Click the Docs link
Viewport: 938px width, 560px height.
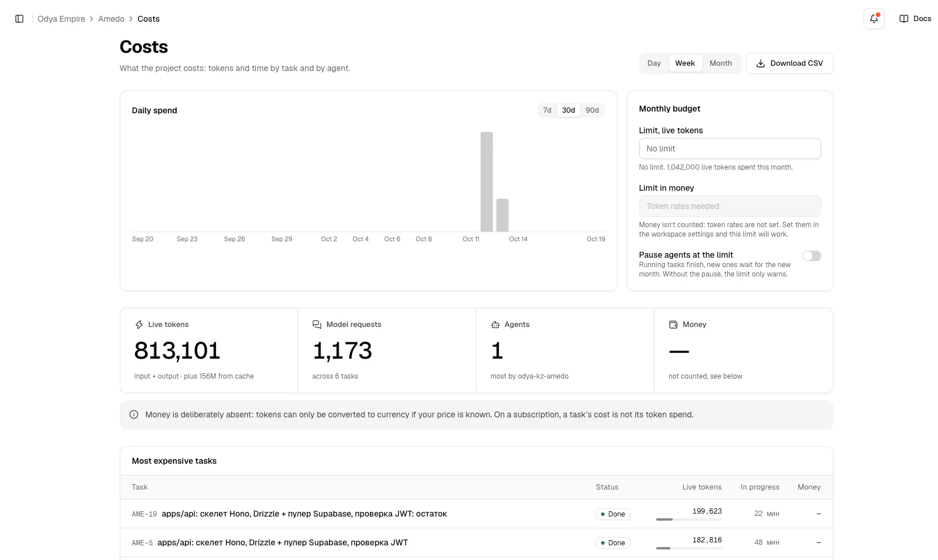(915, 19)
